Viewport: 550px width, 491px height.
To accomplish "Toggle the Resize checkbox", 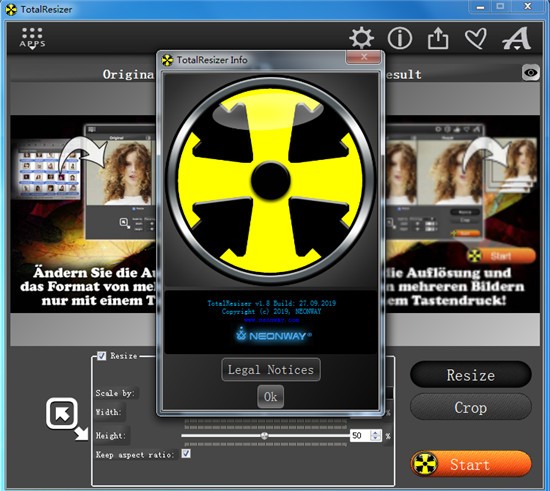I will coord(101,356).
